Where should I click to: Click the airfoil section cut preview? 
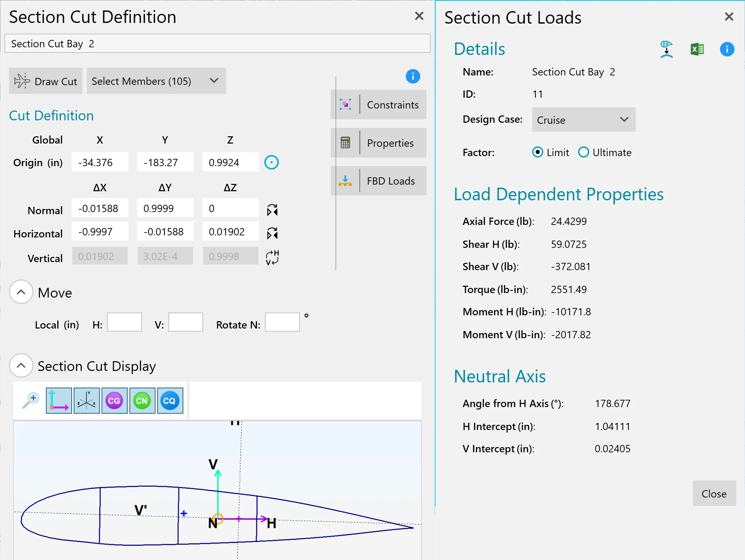[x=217, y=490]
